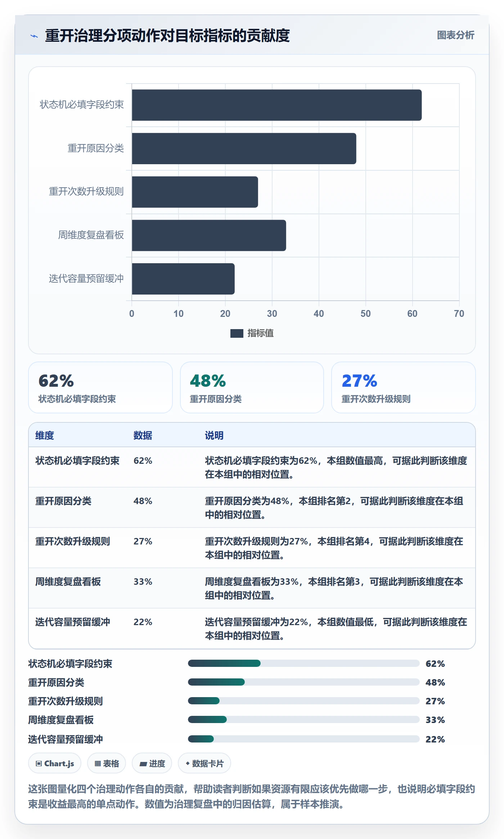Click the 22% value in the table
This screenshot has height=839, width=504.
(x=143, y=622)
